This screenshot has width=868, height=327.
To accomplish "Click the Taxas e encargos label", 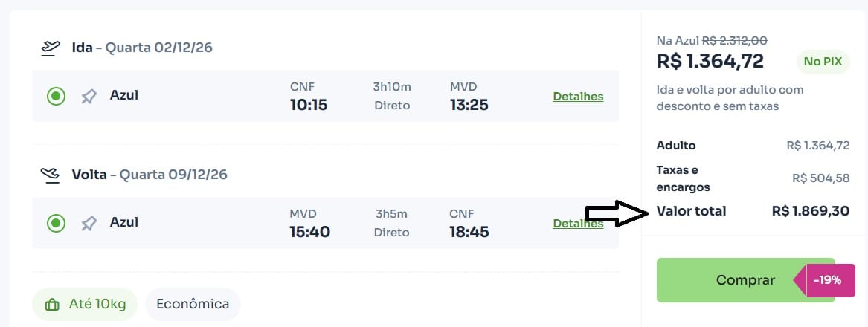I will click(x=683, y=178).
